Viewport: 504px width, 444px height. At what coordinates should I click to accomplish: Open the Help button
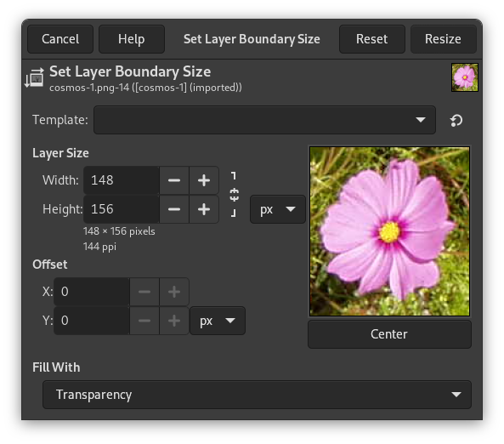click(132, 39)
